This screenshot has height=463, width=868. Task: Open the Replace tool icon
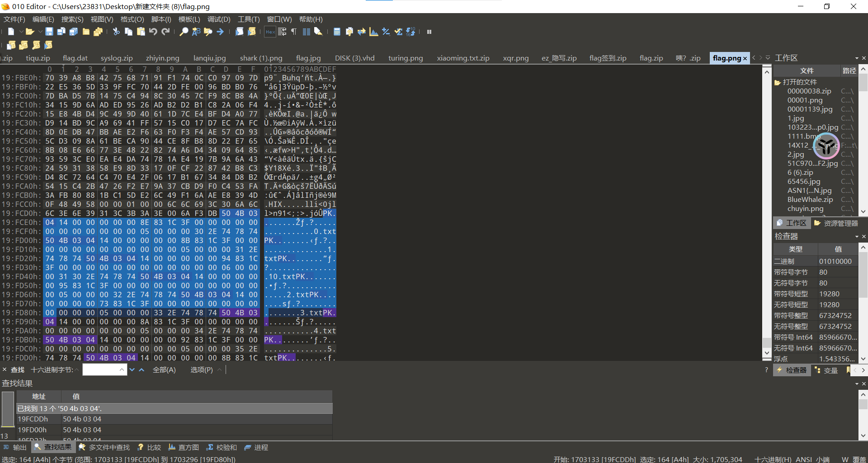pos(196,32)
